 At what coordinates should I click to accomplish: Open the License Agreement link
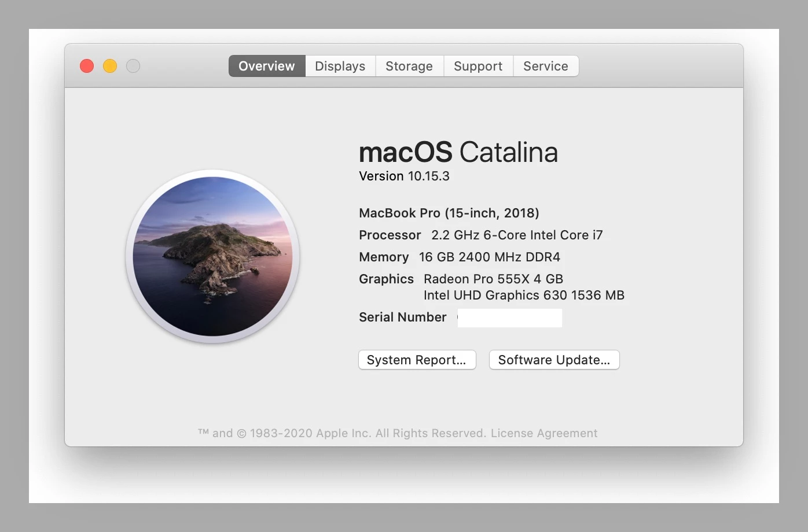tap(544, 433)
